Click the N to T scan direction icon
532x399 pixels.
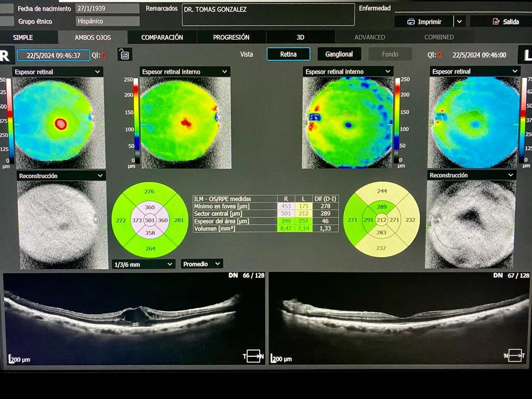[x=515, y=355]
